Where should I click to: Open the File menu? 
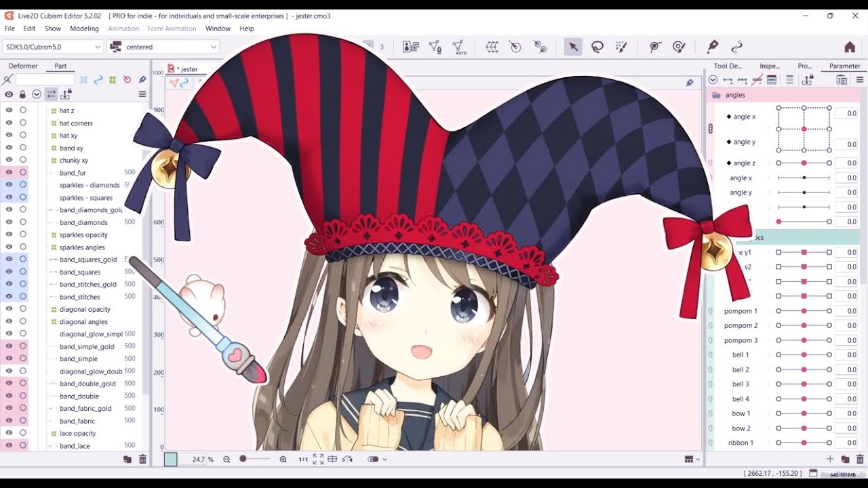pyautogui.click(x=9, y=28)
